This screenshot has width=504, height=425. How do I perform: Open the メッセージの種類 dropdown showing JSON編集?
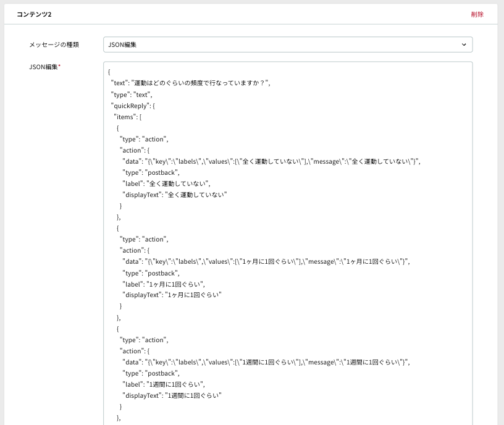[x=288, y=44]
